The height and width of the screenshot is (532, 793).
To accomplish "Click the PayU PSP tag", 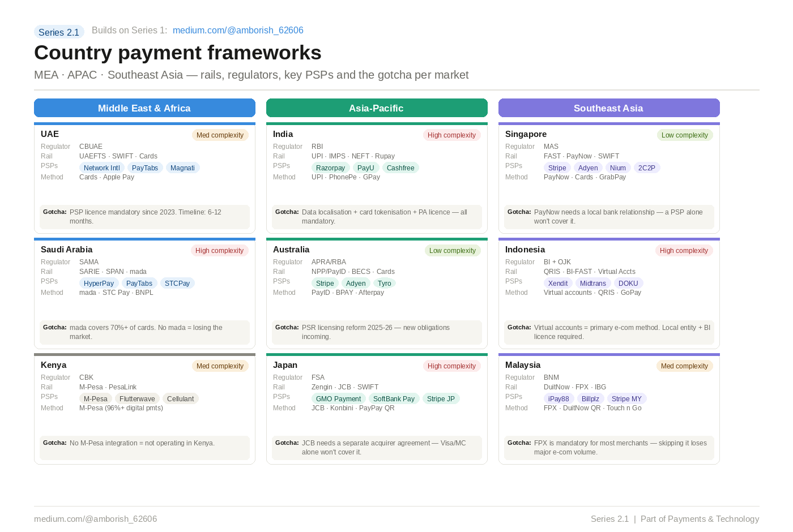I will (x=366, y=168).
